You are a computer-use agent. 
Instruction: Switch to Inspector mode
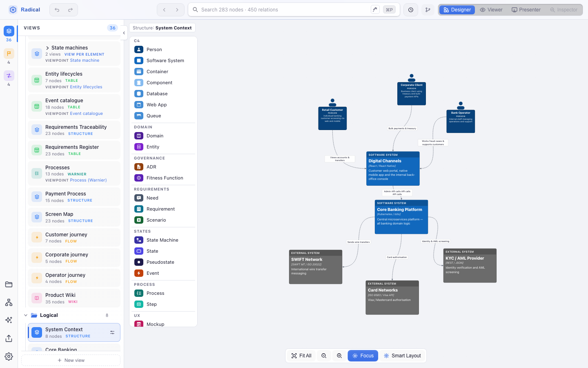(x=564, y=10)
